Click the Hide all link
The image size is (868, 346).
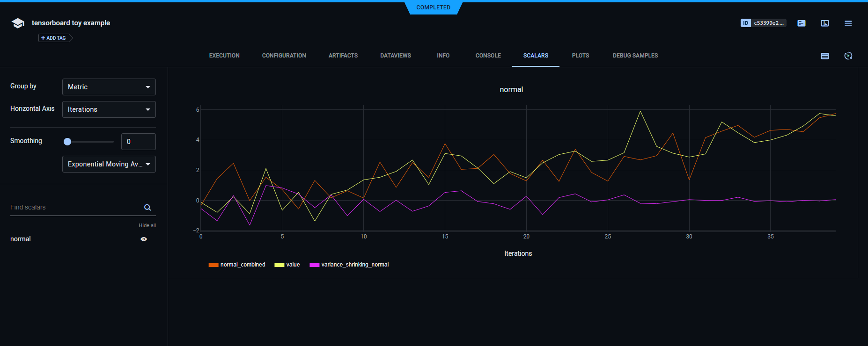pyautogui.click(x=147, y=225)
